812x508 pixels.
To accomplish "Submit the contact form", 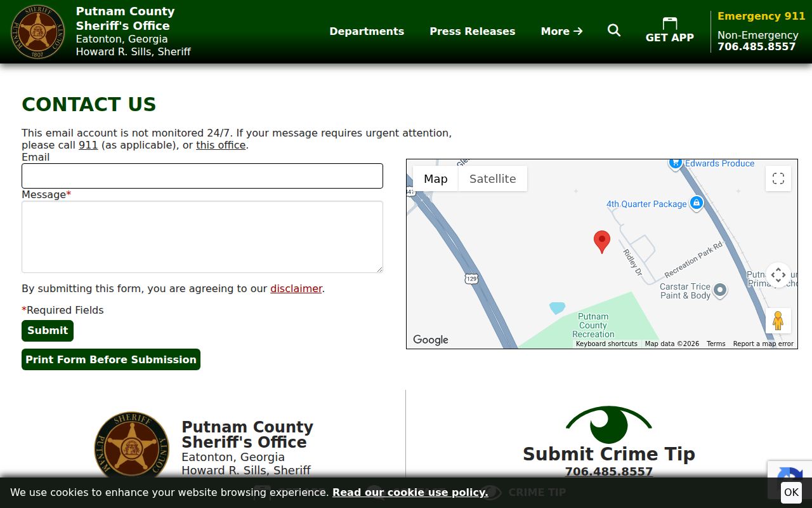I will [48, 331].
